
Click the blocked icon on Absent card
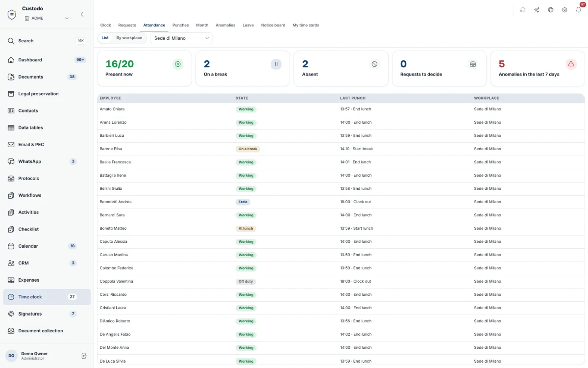coord(374,64)
